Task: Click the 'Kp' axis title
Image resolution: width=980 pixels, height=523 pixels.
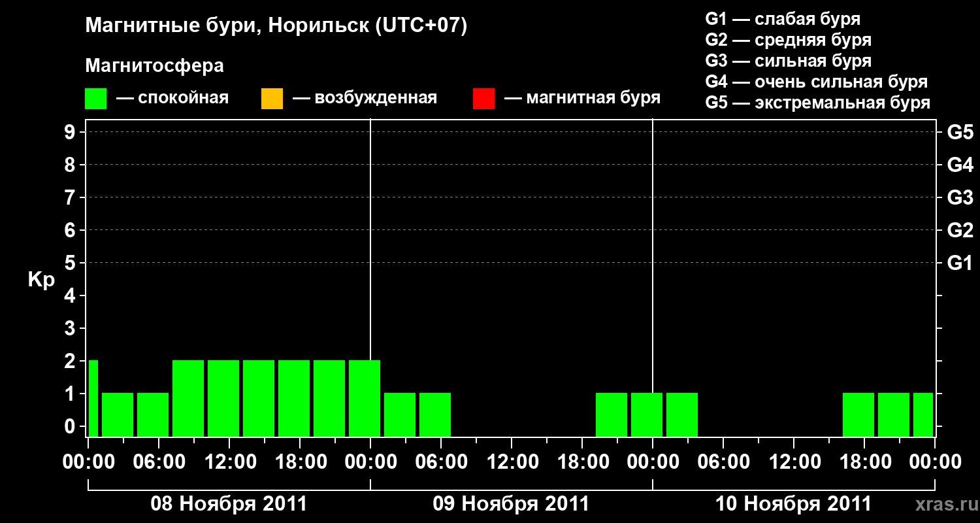Action: (41, 280)
